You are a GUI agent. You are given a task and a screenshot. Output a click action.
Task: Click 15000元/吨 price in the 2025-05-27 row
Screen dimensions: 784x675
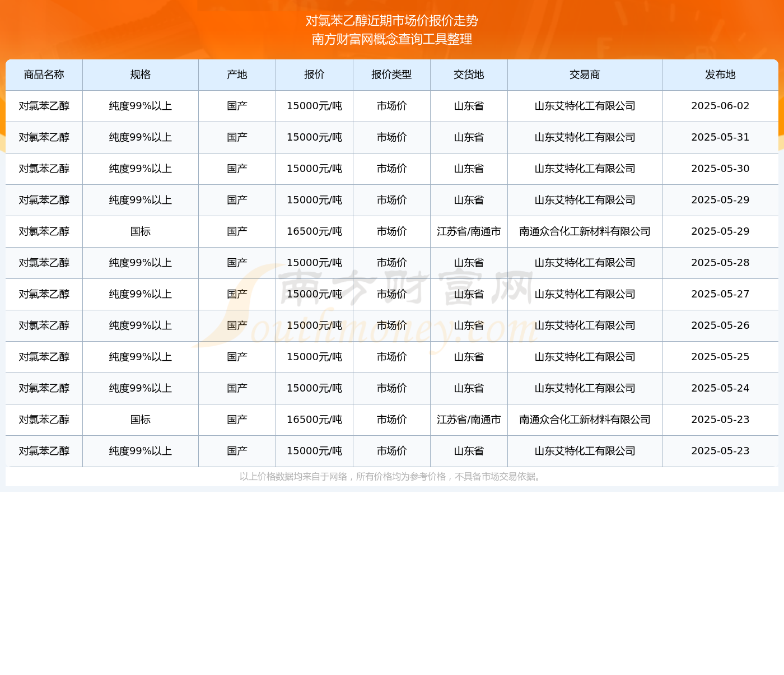315,294
